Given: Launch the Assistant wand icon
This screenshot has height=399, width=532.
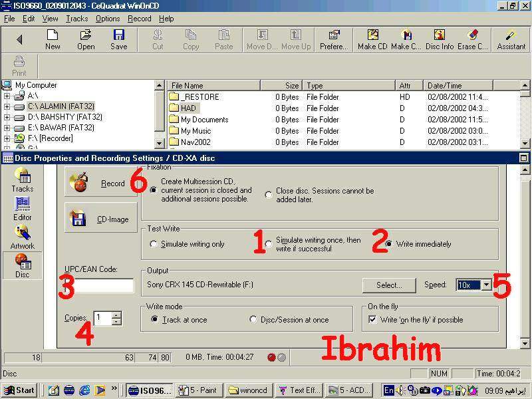Looking at the screenshot, I should click(x=511, y=35).
